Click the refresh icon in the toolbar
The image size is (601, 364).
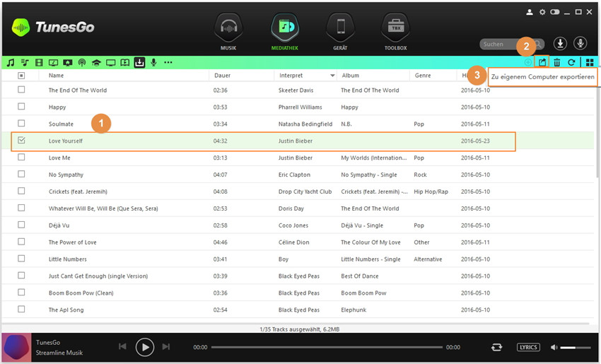[571, 62]
